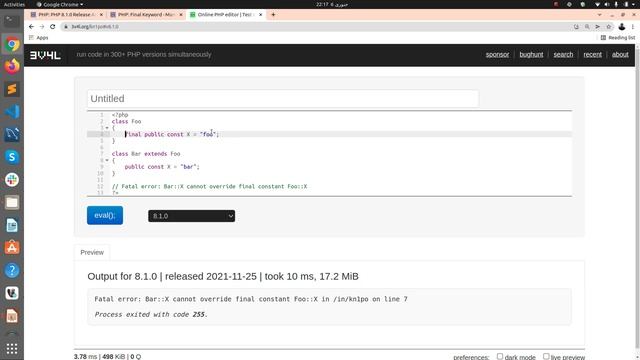This screenshot has height=360, width=640.
Task: Click the fatal error comment line in editor
Action: (209, 186)
